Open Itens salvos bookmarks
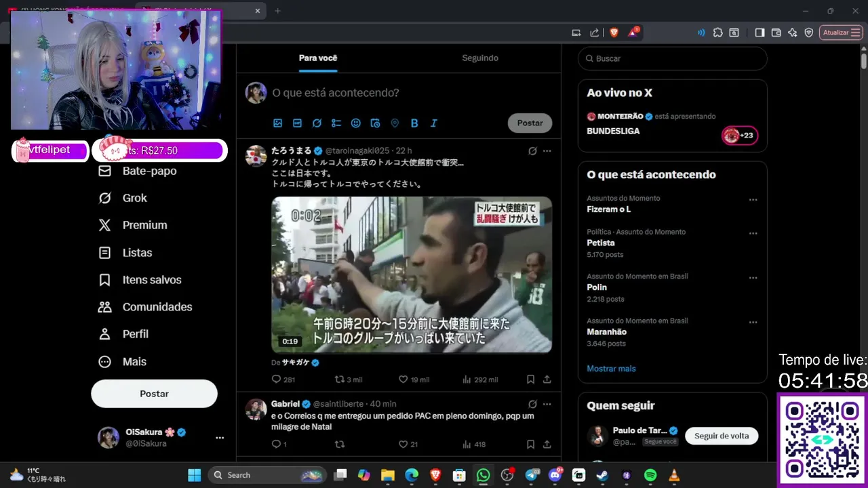Screen dimensions: 868x488 click(x=140, y=280)
